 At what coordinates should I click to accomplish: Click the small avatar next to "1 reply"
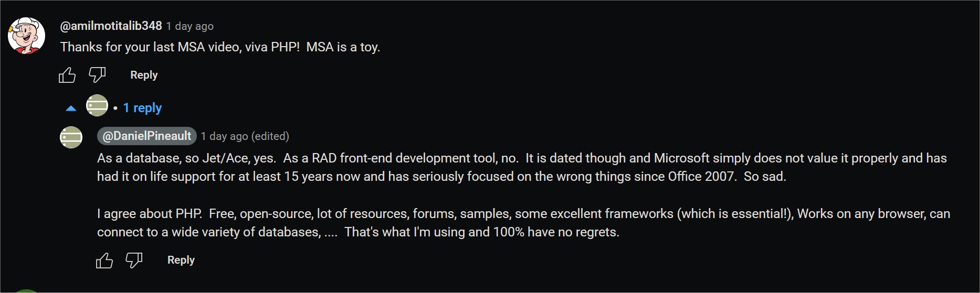pyautogui.click(x=97, y=105)
